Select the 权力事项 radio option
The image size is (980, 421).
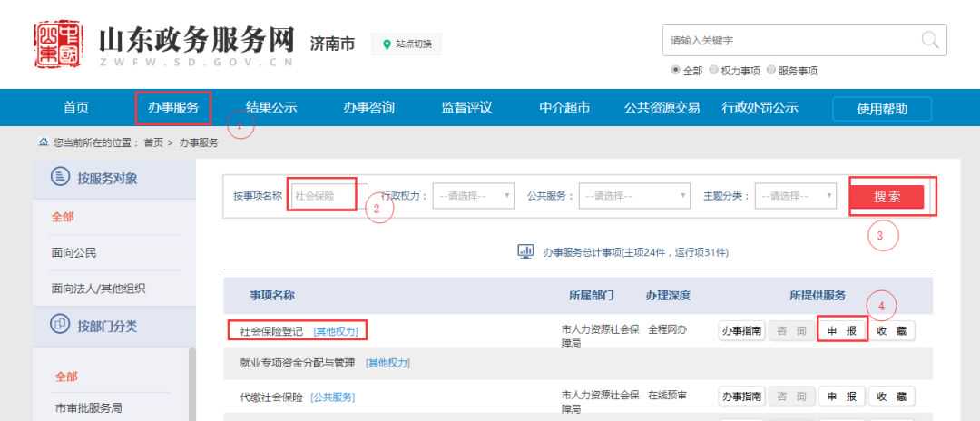713,71
